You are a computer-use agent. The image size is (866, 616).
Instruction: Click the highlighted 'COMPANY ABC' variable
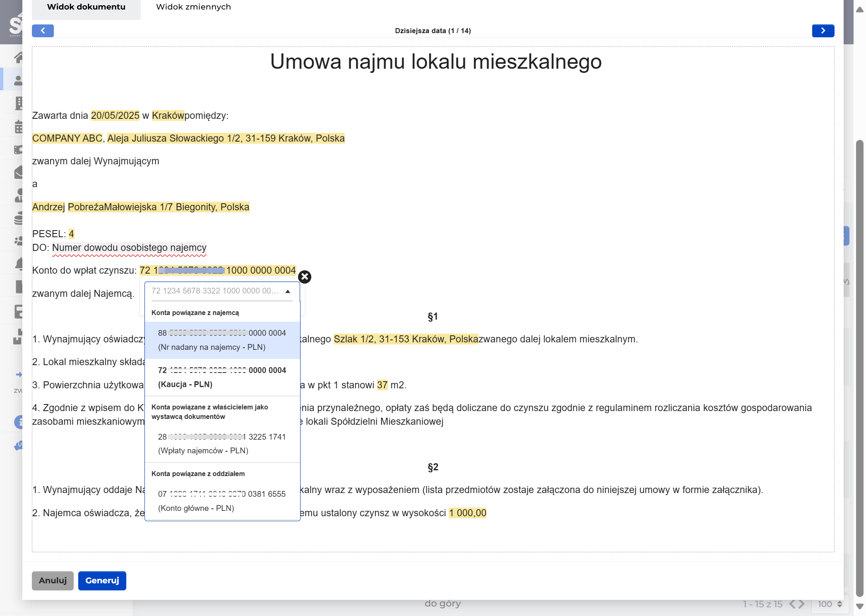tap(67, 138)
